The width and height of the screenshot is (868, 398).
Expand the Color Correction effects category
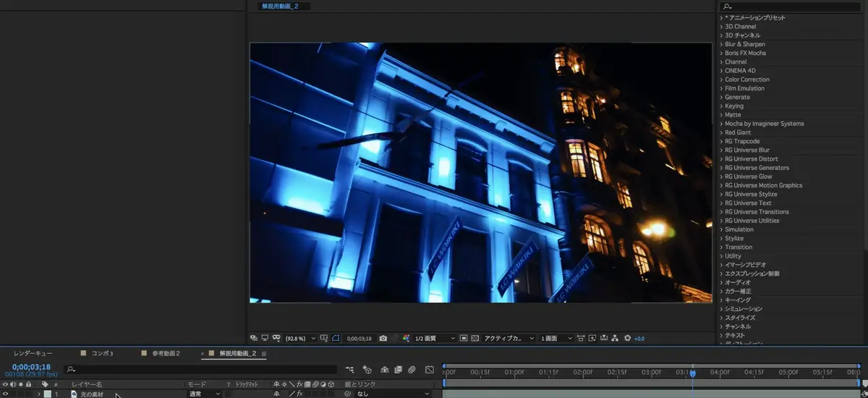747,80
